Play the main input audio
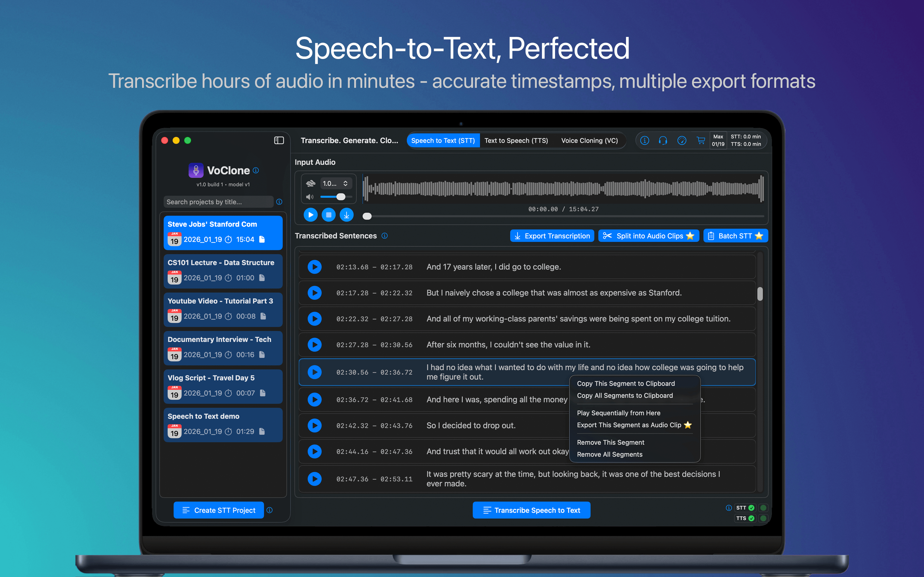Viewport: 924px width, 577px height. click(311, 215)
